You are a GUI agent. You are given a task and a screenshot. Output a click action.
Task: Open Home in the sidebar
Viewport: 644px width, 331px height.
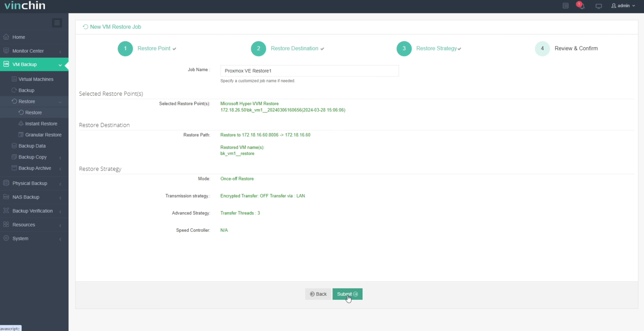pyautogui.click(x=34, y=37)
